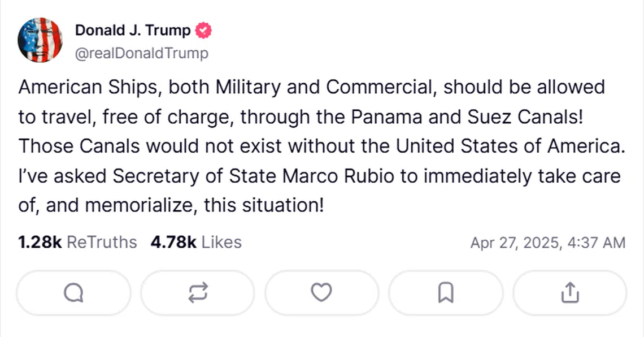
Task: Open the profile avatar picture
Action: (x=40, y=40)
